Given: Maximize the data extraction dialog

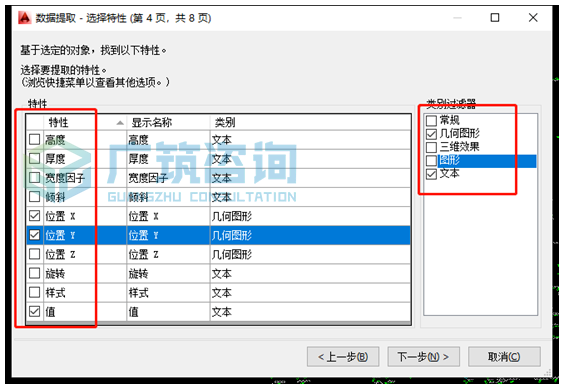Looking at the screenshot, I should (495, 18).
